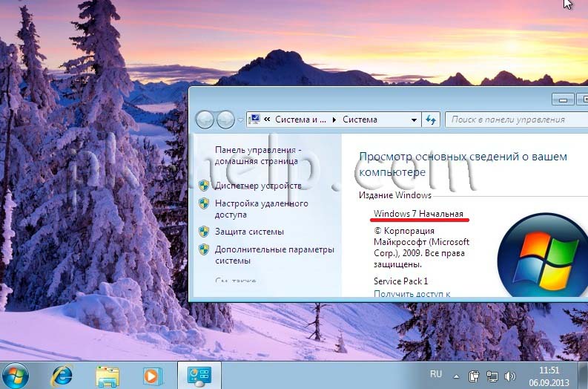Launch Windows Media Player from the taskbar

(151, 376)
